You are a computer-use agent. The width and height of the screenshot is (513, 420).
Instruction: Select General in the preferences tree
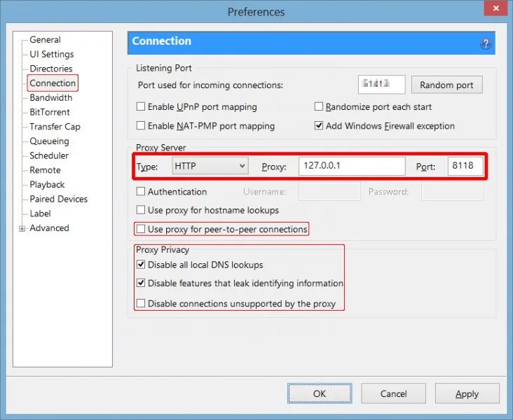pos(45,39)
